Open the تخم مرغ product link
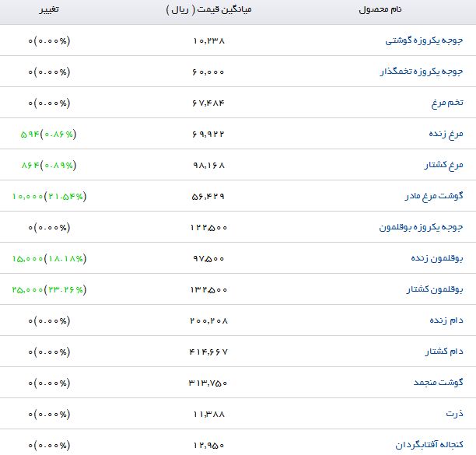Image resolution: width=476 pixels, height=455 pixels. [x=447, y=103]
